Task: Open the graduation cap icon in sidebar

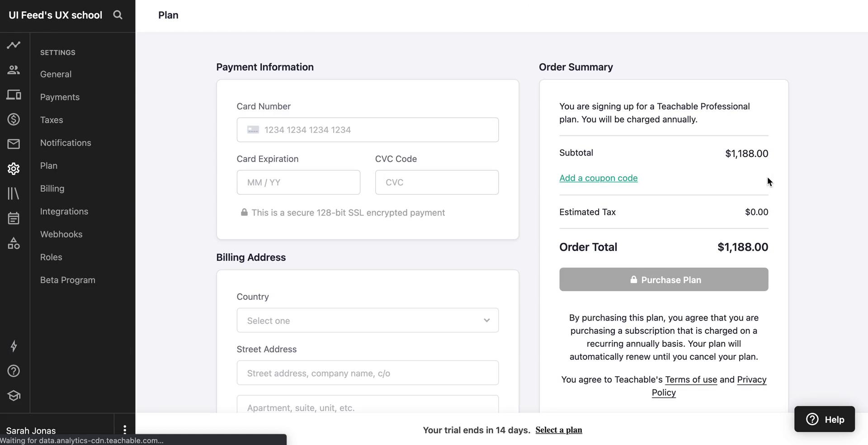Action: click(x=14, y=396)
